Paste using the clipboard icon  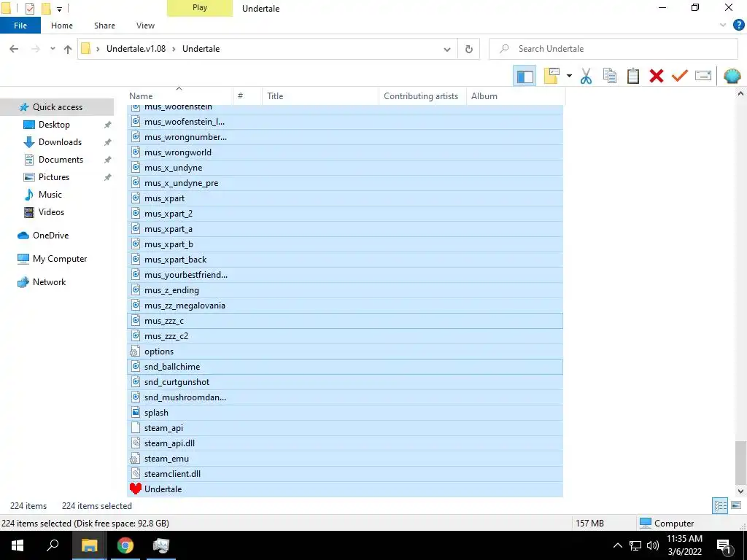633,76
